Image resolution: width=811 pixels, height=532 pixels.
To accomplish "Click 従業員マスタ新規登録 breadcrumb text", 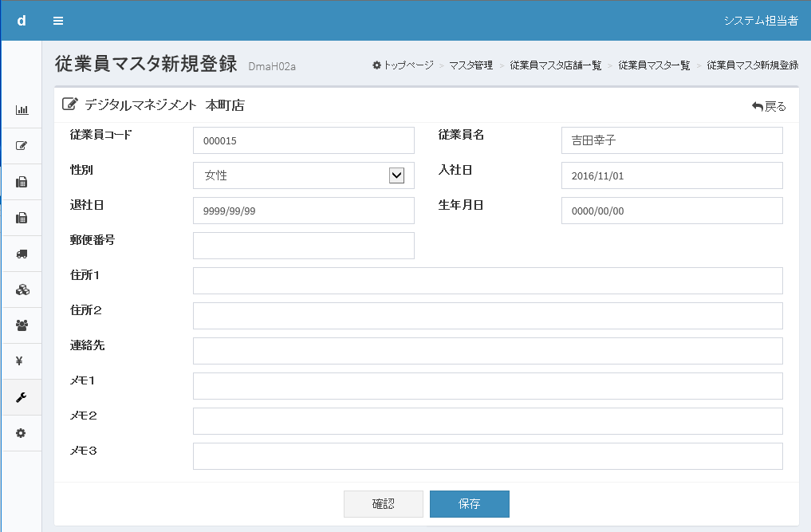I will [753, 65].
